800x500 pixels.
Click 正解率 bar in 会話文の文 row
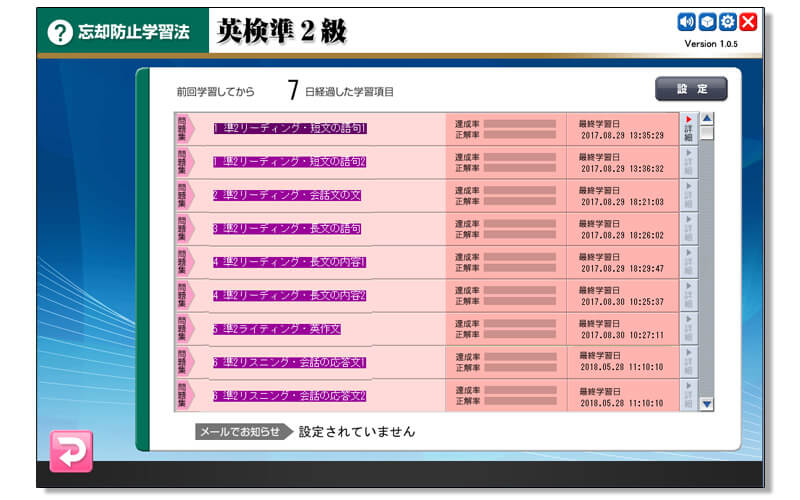520,202
